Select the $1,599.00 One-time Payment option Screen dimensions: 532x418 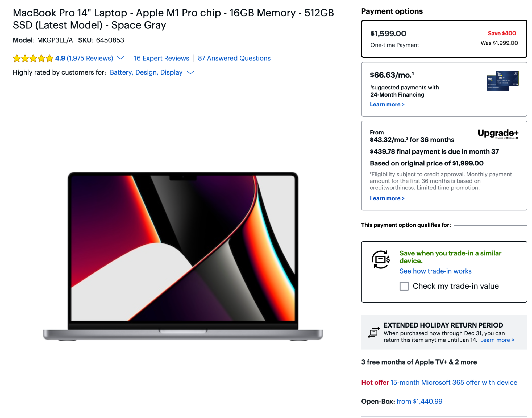pyautogui.click(x=444, y=39)
